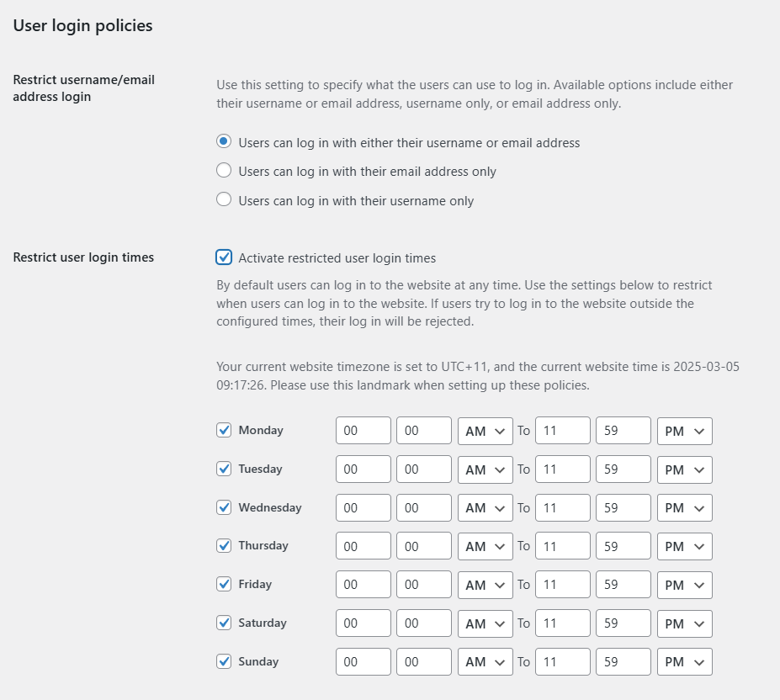Click Monday's starting hour field
Viewport: 780px width, 700px height.
363,430
